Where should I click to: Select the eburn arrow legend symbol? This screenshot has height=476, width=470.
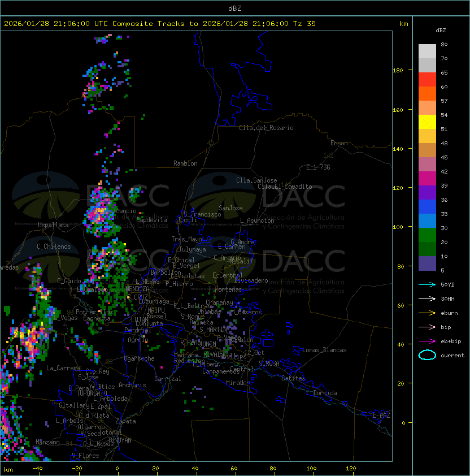coord(427,313)
